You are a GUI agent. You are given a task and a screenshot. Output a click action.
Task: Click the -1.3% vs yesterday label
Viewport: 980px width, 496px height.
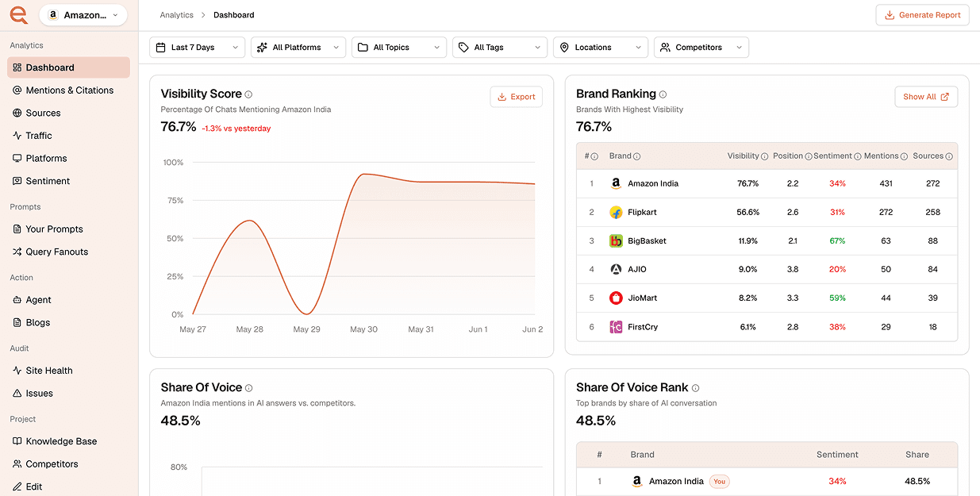[236, 128]
